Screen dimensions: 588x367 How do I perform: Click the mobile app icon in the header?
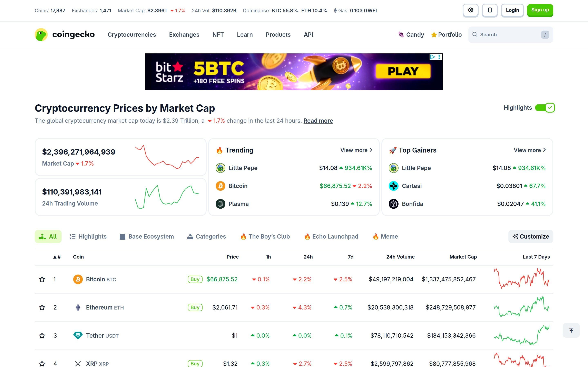pos(490,10)
